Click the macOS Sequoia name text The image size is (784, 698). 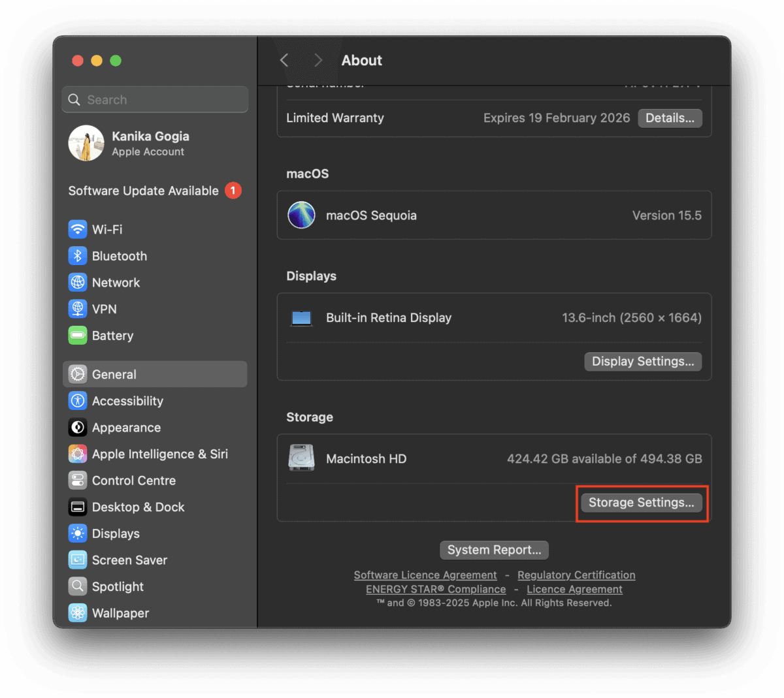pyautogui.click(x=371, y=215)
